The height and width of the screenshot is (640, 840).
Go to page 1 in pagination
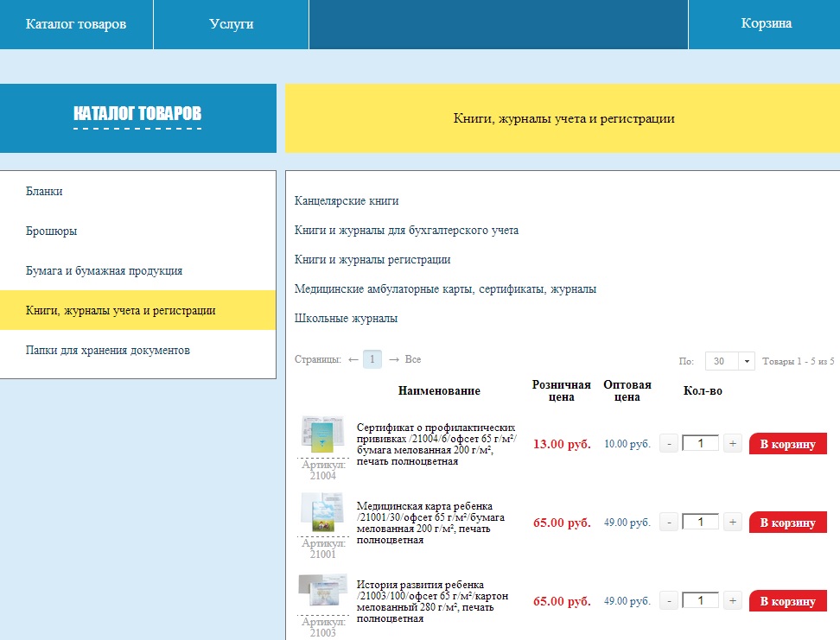pyautogui.click(x=372, y=359)
